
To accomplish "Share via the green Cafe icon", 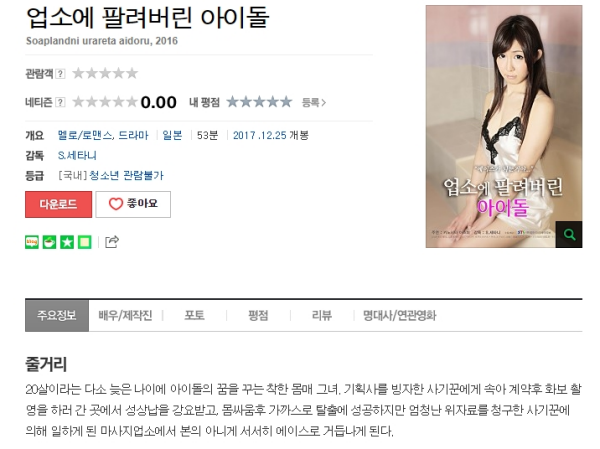I will pos(49,242).
